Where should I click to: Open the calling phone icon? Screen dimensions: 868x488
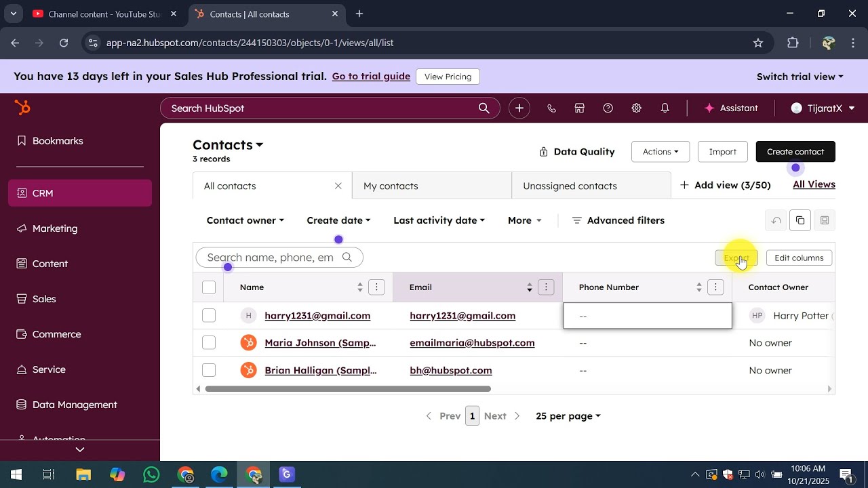pos(551,108)
